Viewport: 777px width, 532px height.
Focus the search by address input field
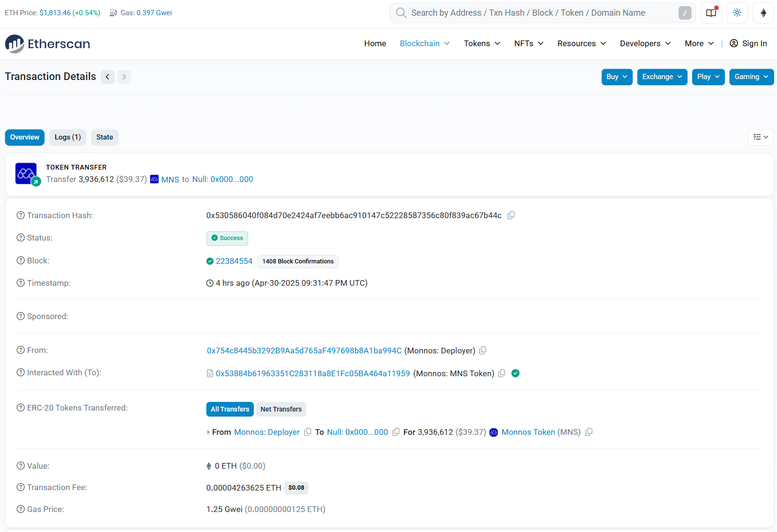pyautogui.click(x=542, y=13)
